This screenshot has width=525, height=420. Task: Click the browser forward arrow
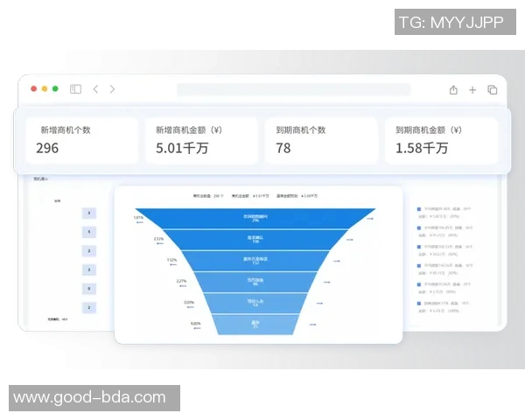point(112,89)
